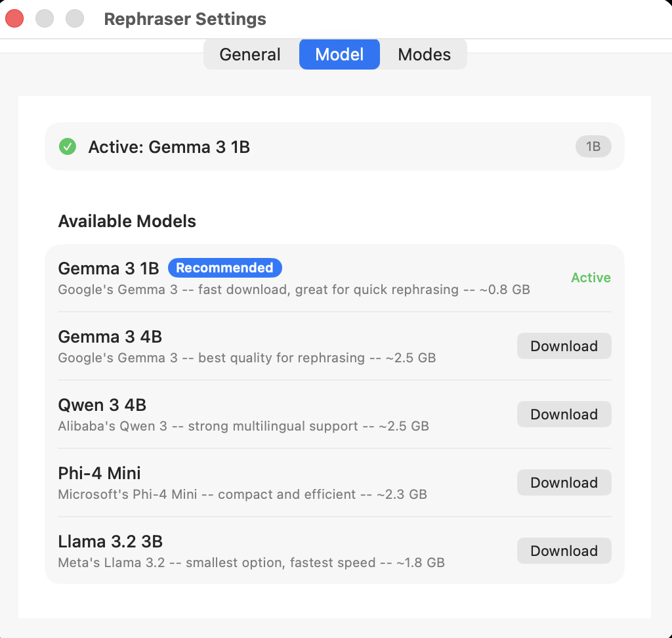Click the Available Models heading

pyautogui.click(x=127, y=221)
